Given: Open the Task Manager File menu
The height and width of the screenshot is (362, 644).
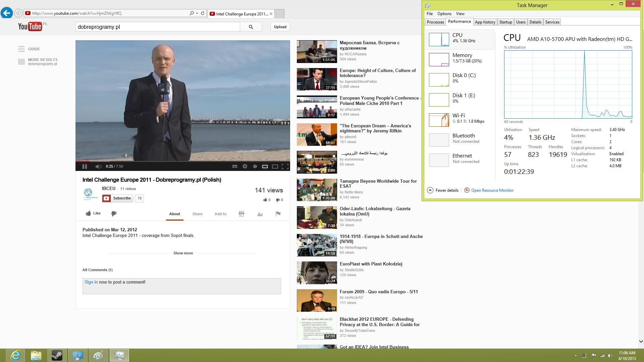Looking at the screenshot, I should [430, 14].
